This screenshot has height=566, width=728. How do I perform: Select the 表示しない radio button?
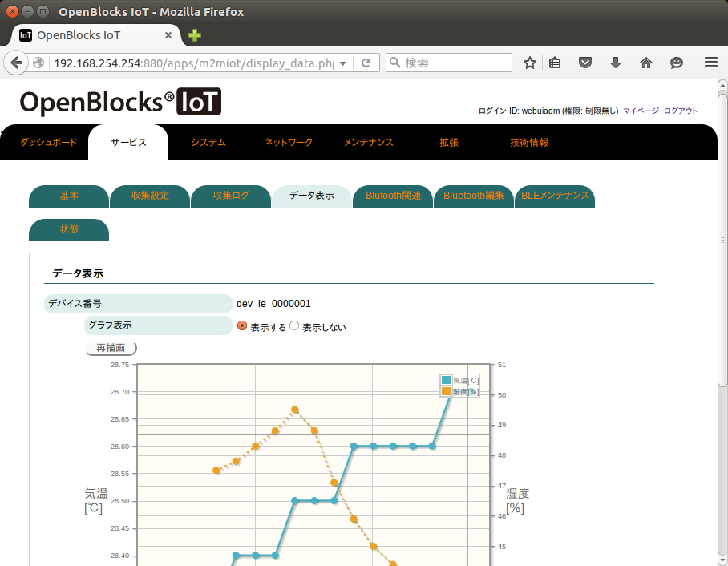[x=294, y=326]
